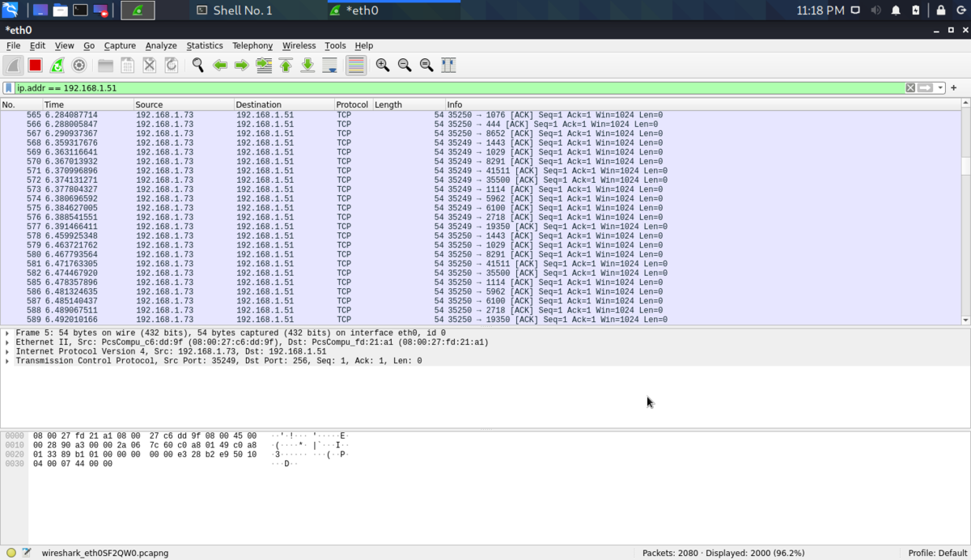
Task: Open the View menu
Action: click(64, 45)
